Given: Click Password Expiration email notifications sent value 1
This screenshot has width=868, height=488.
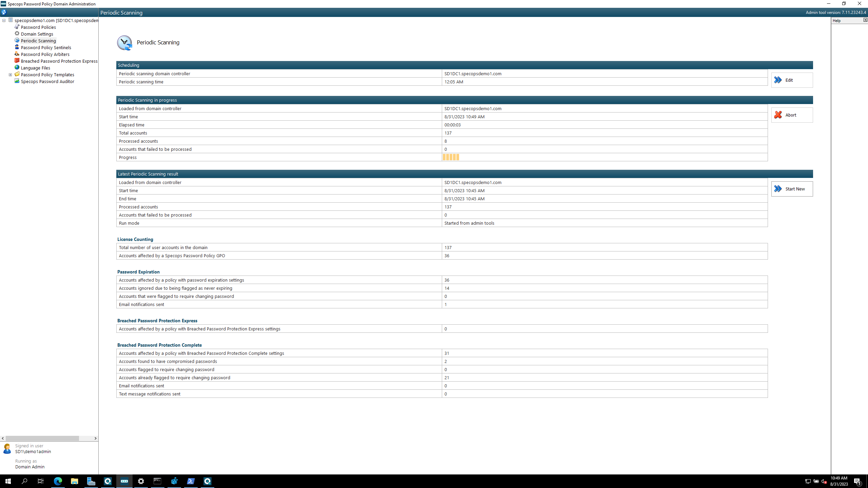Looking at the screenshot, I should tap(446, 304).
